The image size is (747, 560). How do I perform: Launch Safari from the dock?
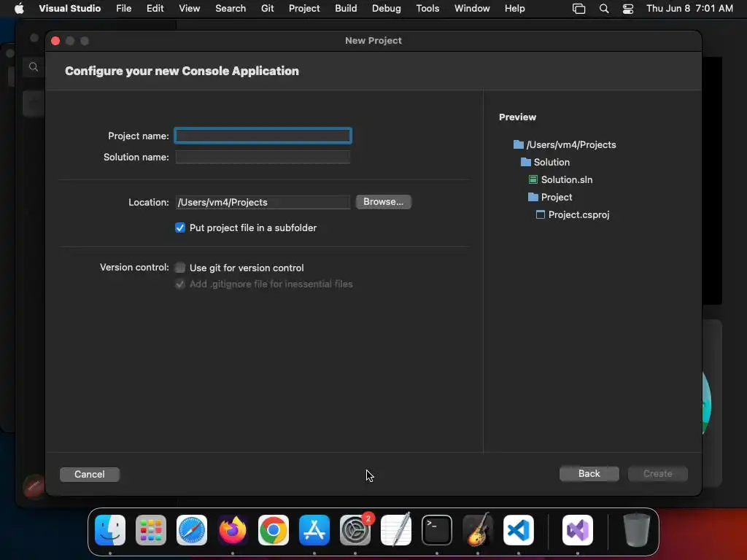pos(192,530)
